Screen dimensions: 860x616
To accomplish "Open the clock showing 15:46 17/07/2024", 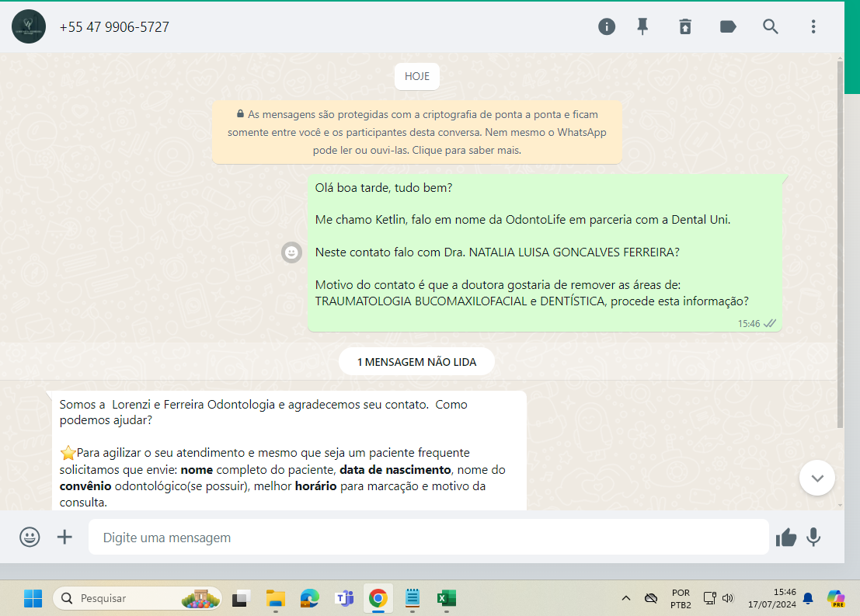I will point(771,598).
